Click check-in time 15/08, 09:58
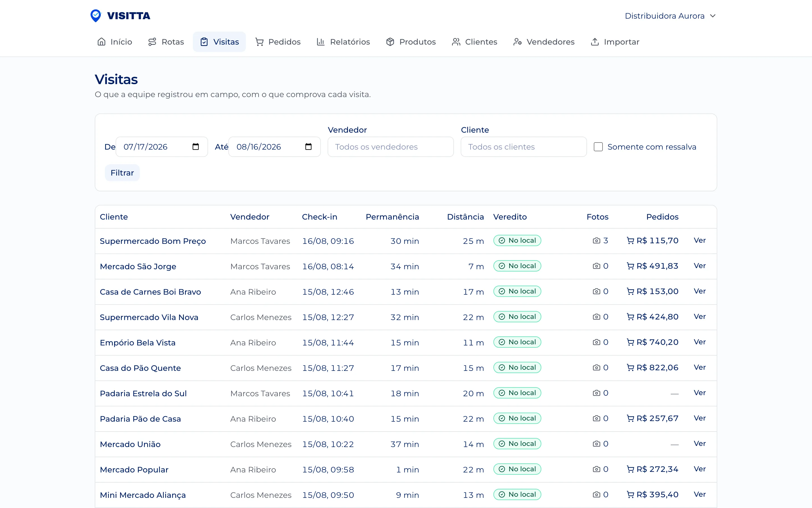Viewport: 812px width, 508px height. click(328, 470)
